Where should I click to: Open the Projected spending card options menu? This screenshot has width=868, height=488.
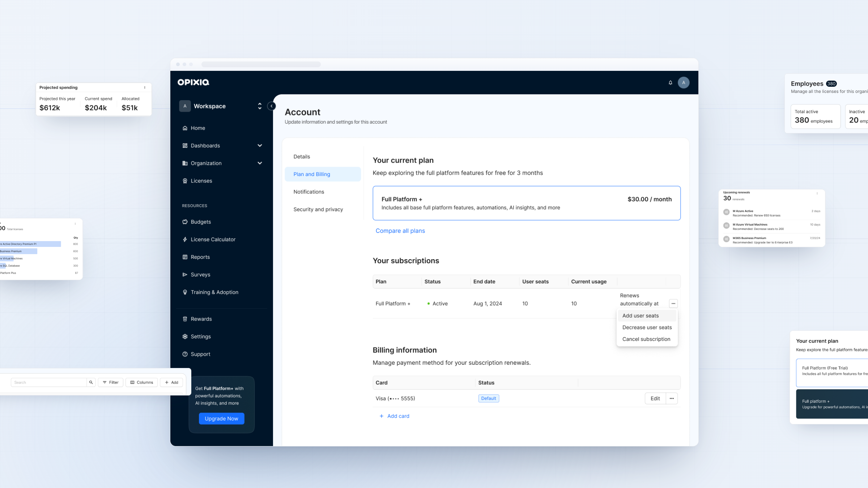pos(145,87)
